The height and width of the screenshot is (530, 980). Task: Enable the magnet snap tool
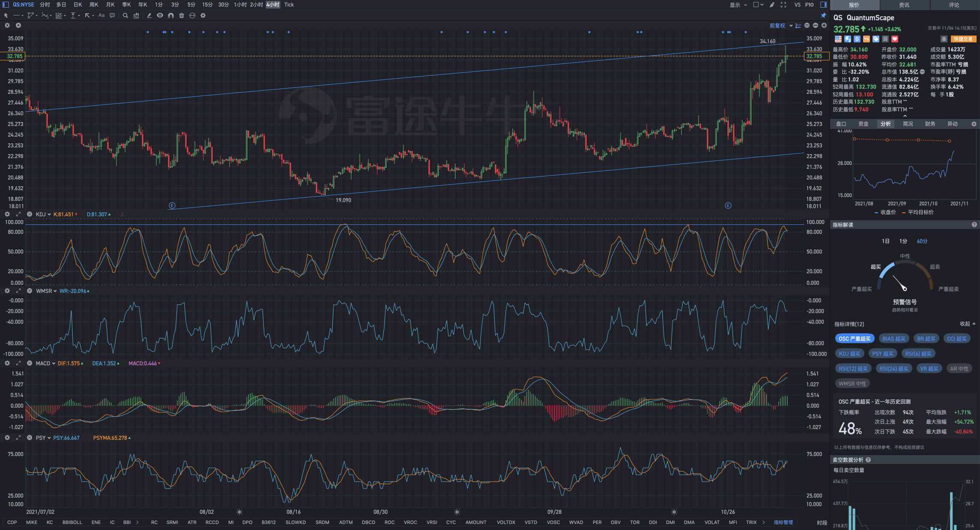coord(170,15)
